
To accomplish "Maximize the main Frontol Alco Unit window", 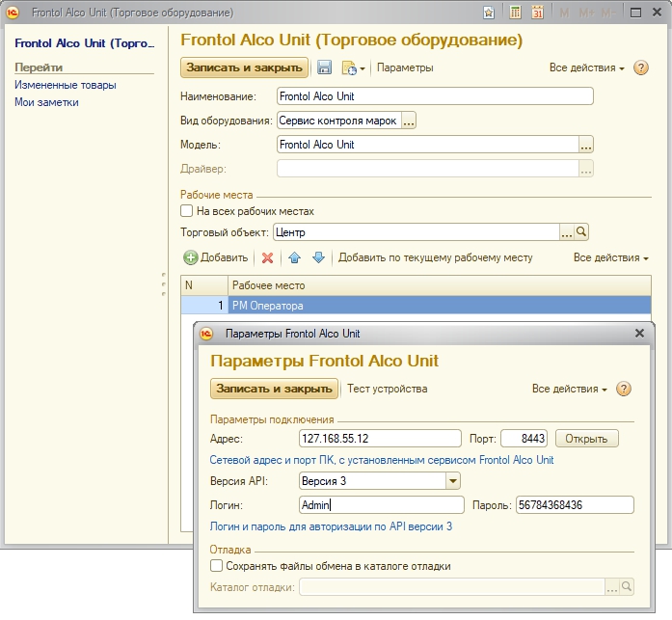I will (635, 13).
